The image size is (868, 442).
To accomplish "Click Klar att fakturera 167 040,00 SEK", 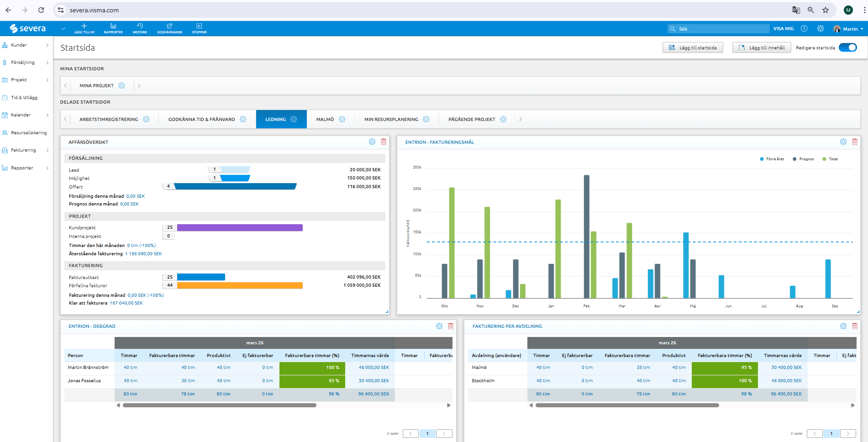I will (126, 303).
